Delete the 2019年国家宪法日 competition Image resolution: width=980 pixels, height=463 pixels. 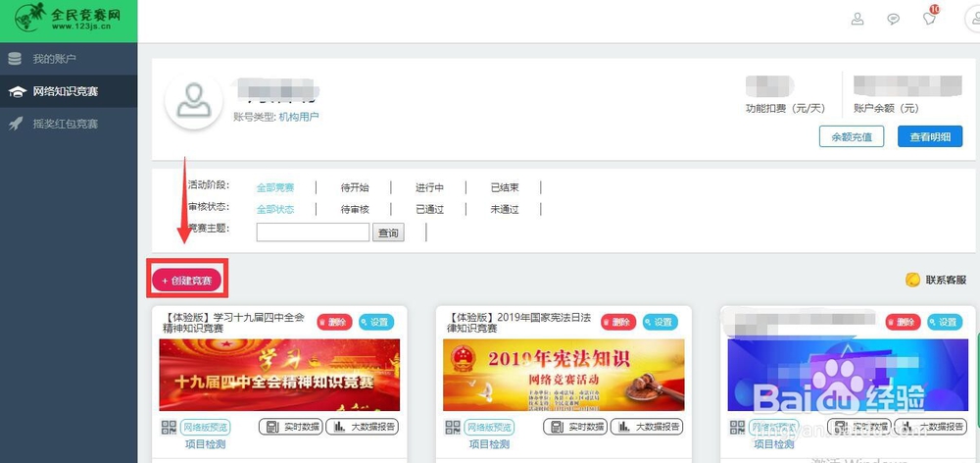[x=618, y=322]
